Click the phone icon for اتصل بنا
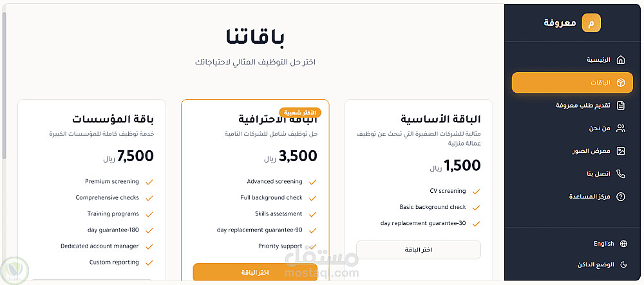This screenshot has width=644, height=285. (621, 173)
